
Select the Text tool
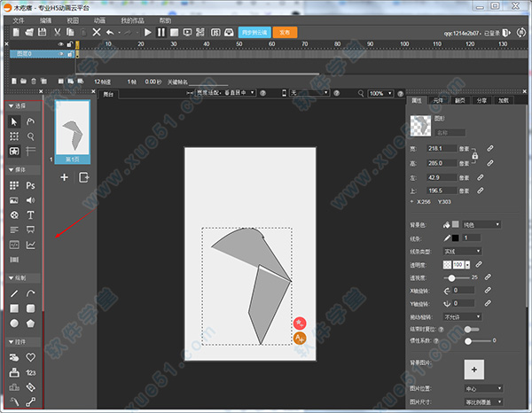[31, 214]
